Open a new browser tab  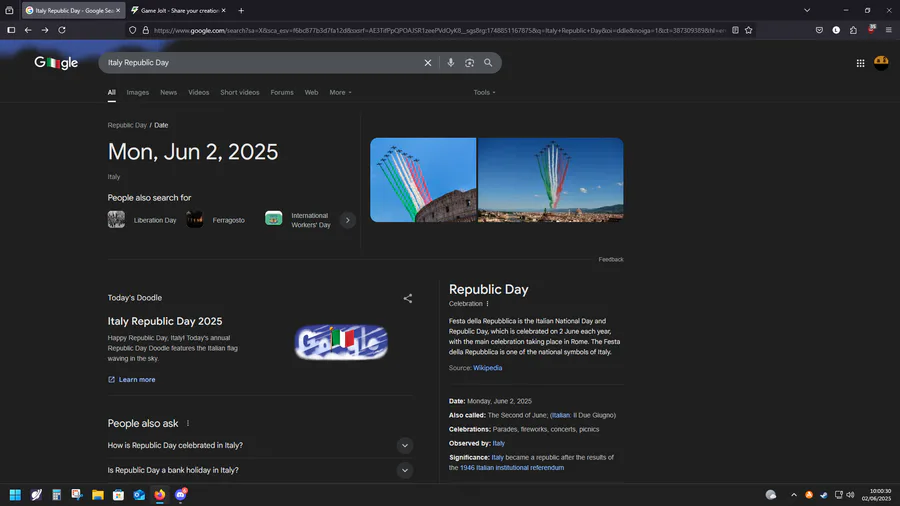[241, 10]
